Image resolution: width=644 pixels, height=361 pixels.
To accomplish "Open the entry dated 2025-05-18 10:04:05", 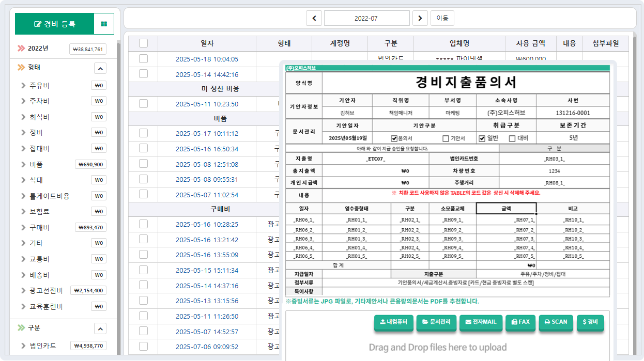I will coord(207,58).
